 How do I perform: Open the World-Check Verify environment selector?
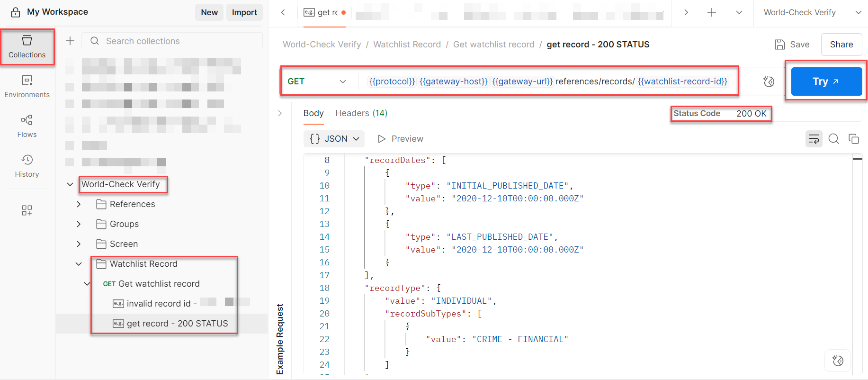[812, 12]
